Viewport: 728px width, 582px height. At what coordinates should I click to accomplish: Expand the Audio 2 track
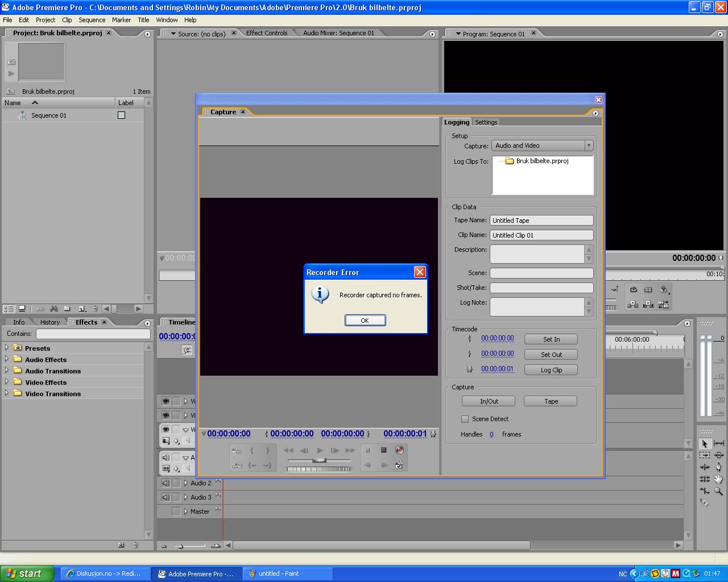point(185,483)
